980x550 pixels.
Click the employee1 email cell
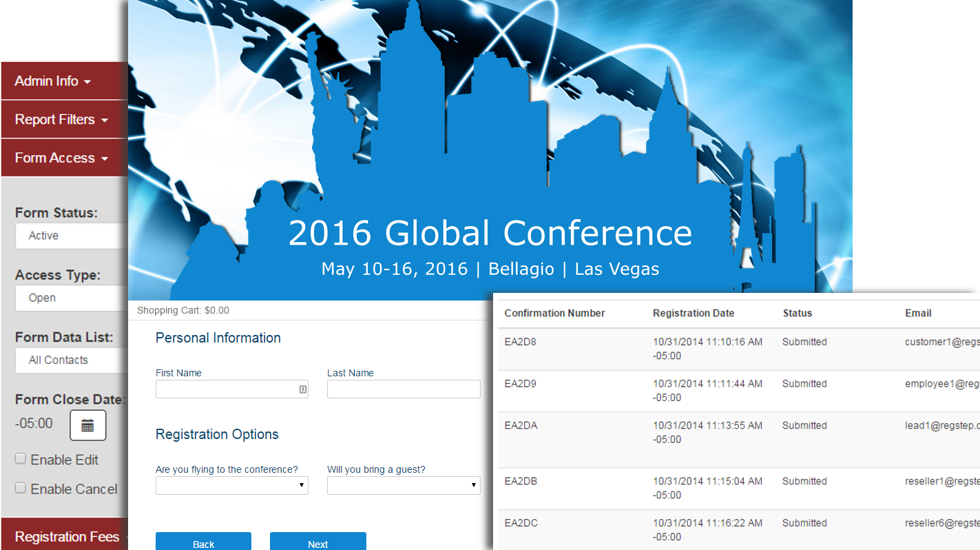click(942, 384)
